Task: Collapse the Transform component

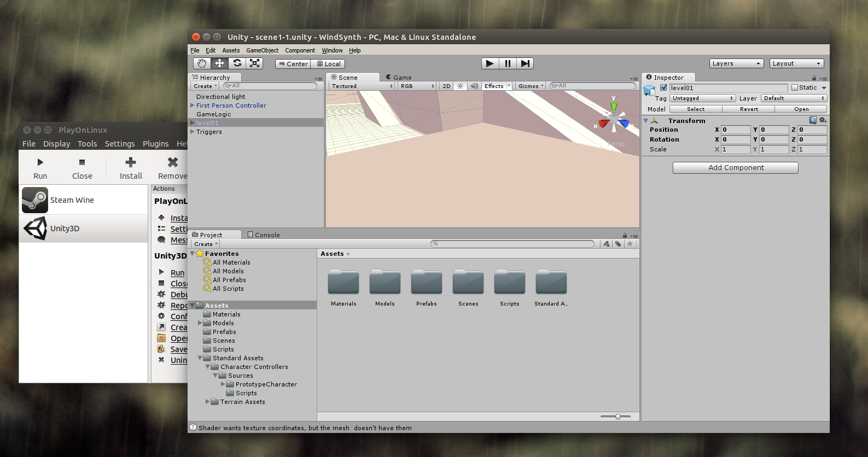Action: [x=646, y=120]
